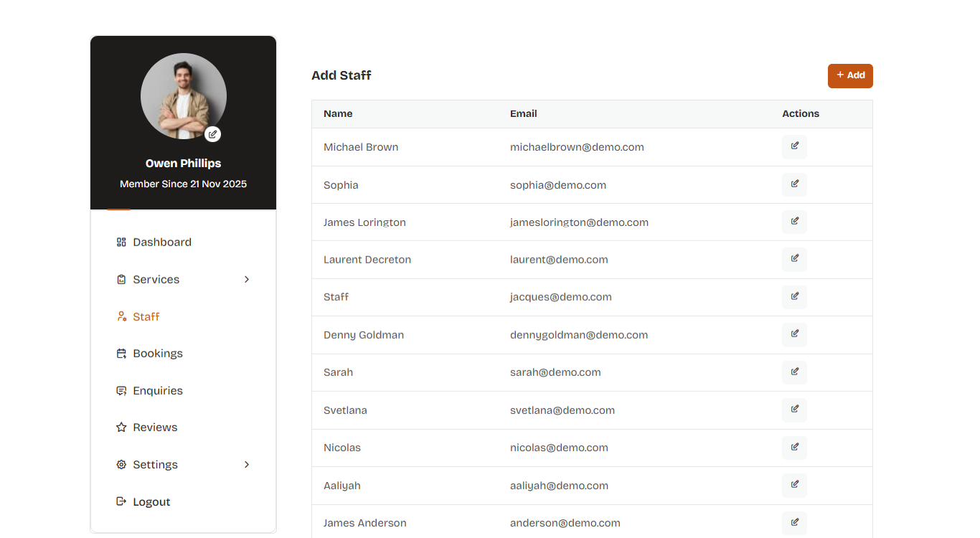Click Member Since 21 Nov 2025 text

tap(184, 184)
